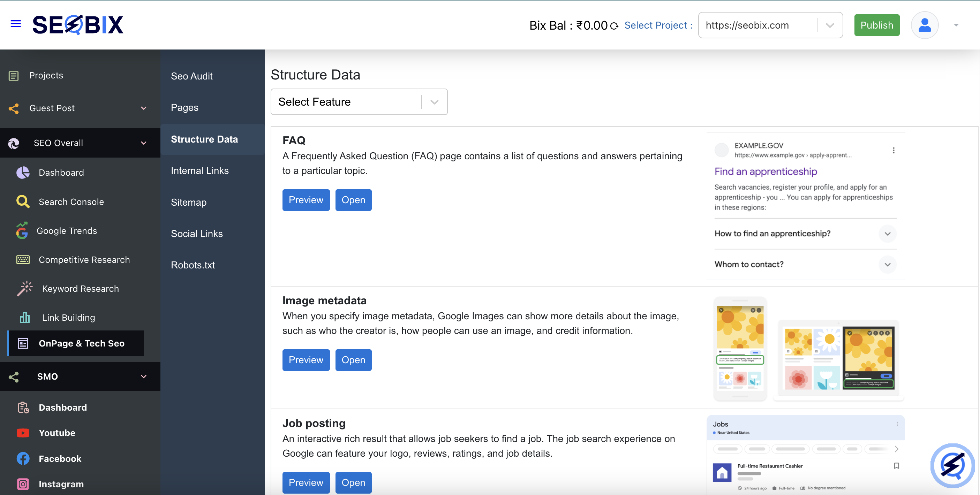Click the Bix Bal ₹0.00 text
The width and height of the screenshot is (980, 495).
click(x=568, y=25)
